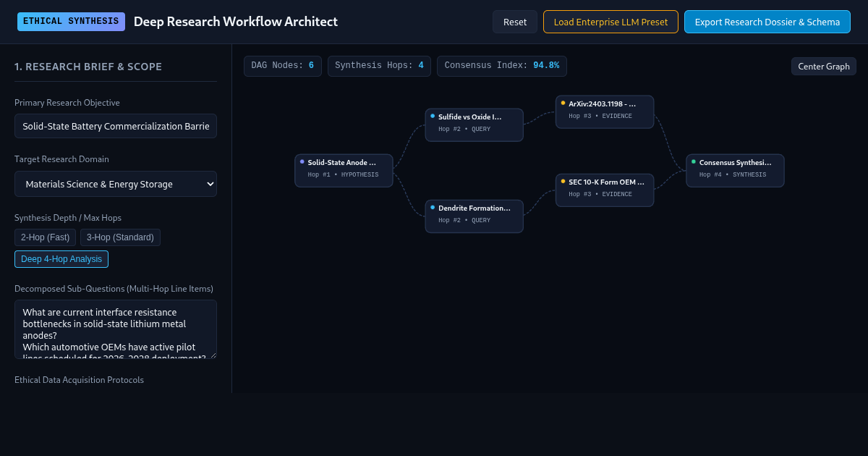Center the graph view
Image resolution: width=868 pixels, height=456 pixels.
point(824,66)
